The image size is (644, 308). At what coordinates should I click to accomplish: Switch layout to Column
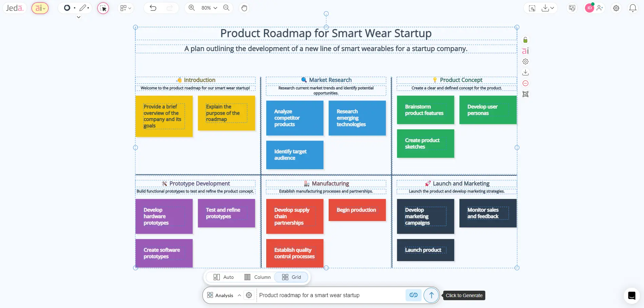257,277
